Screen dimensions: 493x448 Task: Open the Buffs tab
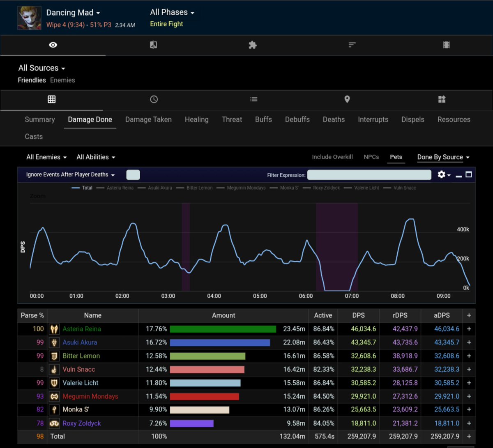[263, 119]
